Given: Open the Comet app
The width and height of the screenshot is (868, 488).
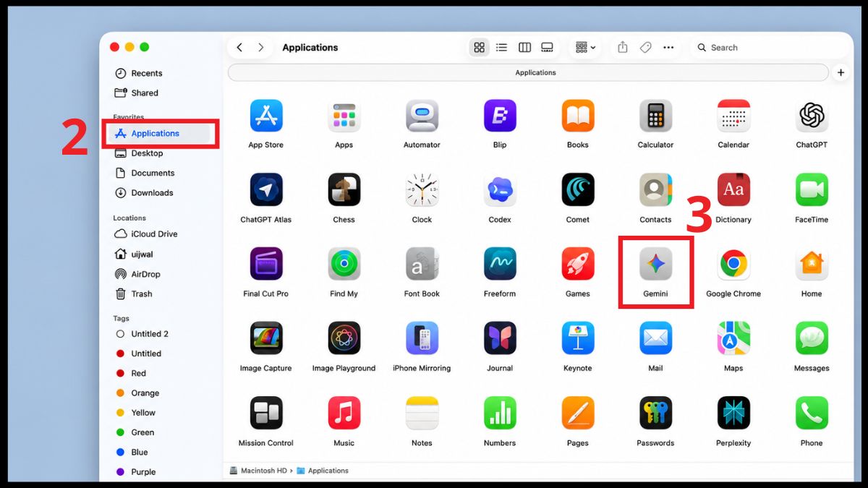Looking at the screenshot, I should [x=578, y=190].
